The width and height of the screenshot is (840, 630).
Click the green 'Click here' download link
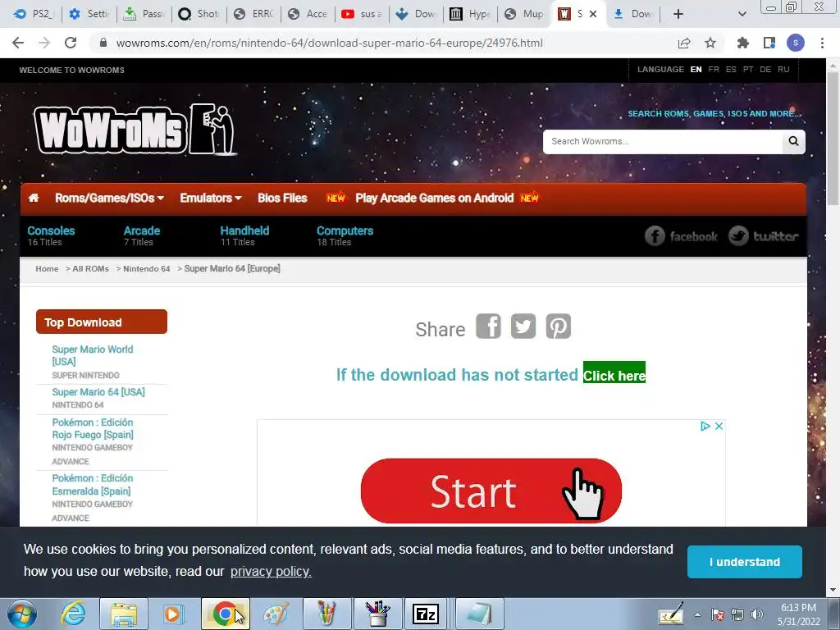614,373
